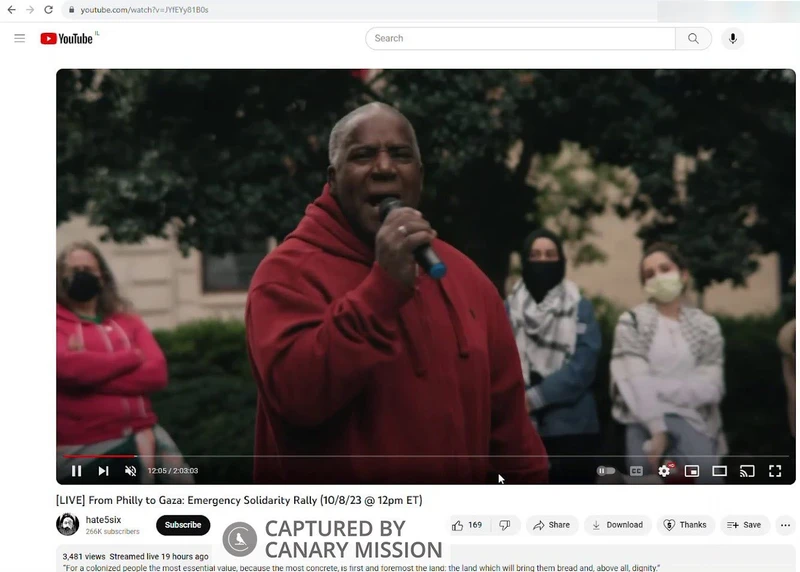The width and height of the screenshot is (800, 572).
Task: Cast video to a TV
Action: coord(747,471)
